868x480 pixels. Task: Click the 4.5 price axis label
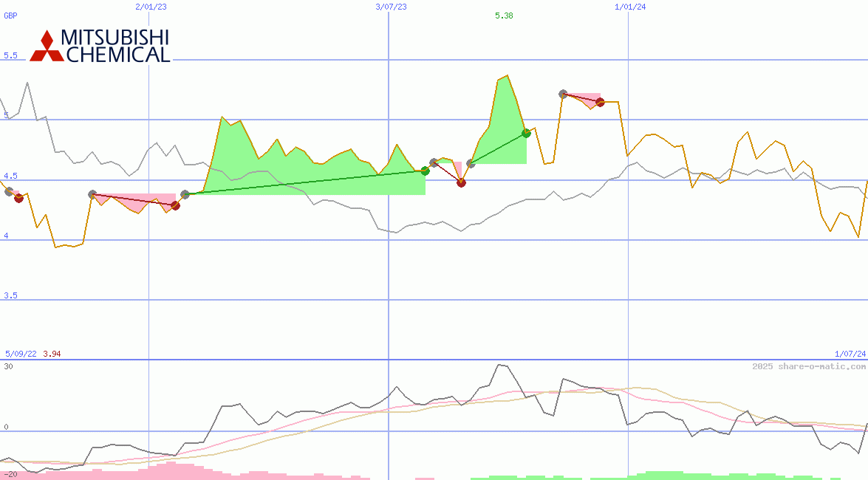click(x=10, y=176)
